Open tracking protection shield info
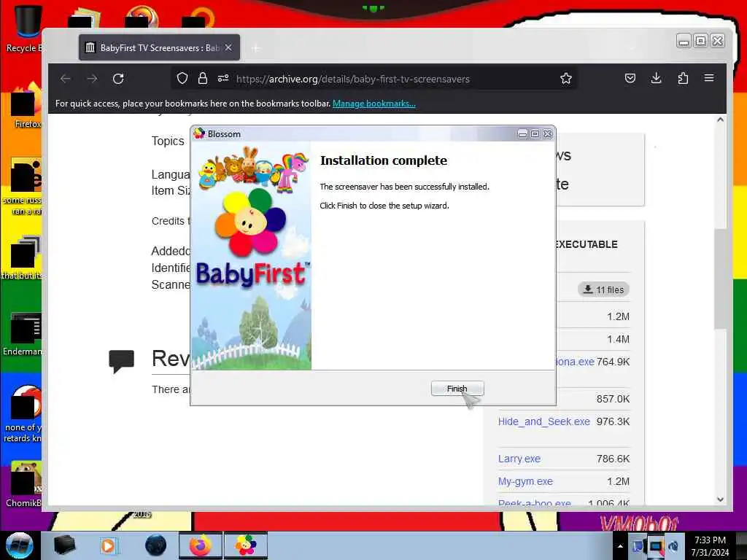 pos(182,79)
